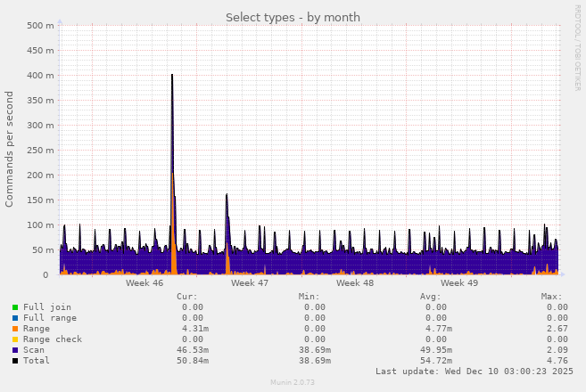This screenshot has height=392, width=586.
Task: Select the Week 46 x-axis label
Action: click(x=144, y=283)
